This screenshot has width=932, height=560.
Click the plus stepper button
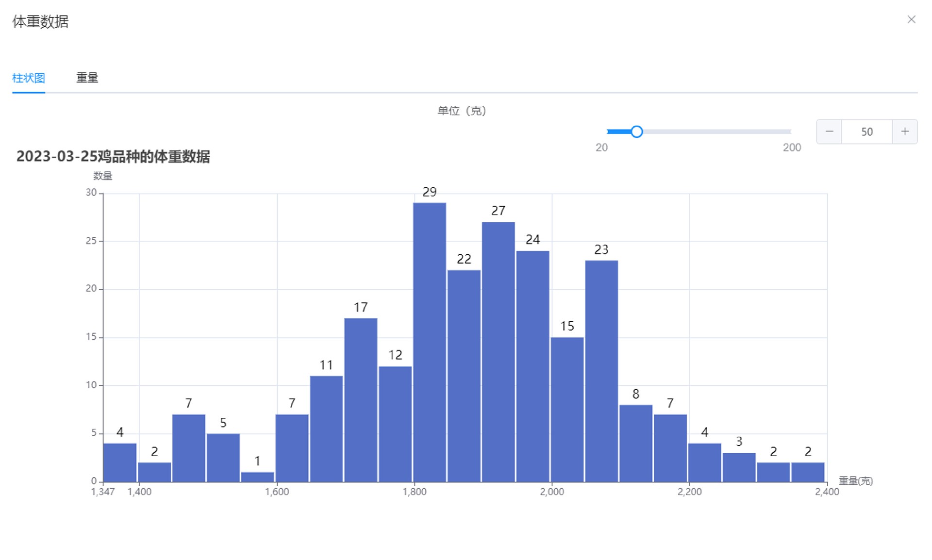coord(905,132)
